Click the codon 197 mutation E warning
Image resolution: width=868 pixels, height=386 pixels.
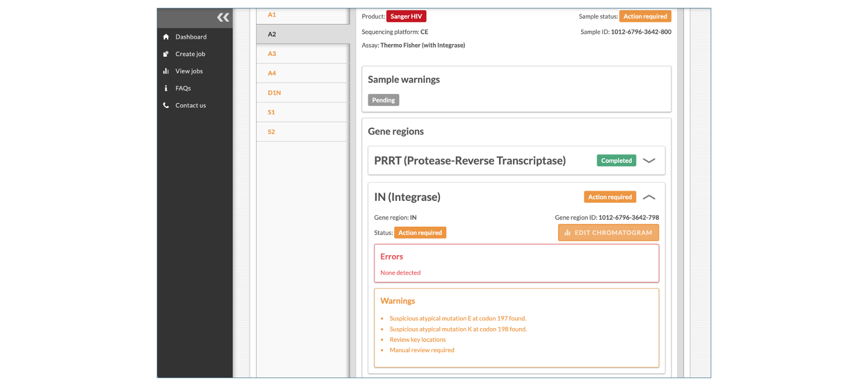458,318
